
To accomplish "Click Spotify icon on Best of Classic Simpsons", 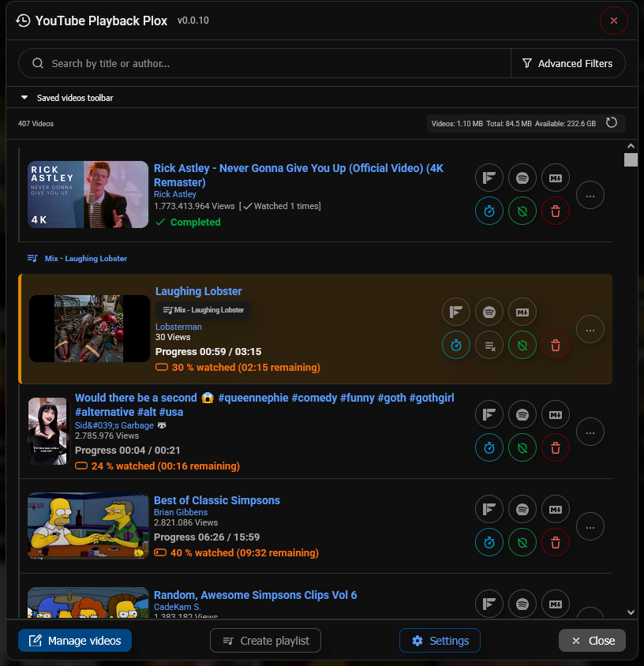I will point(522,509).
